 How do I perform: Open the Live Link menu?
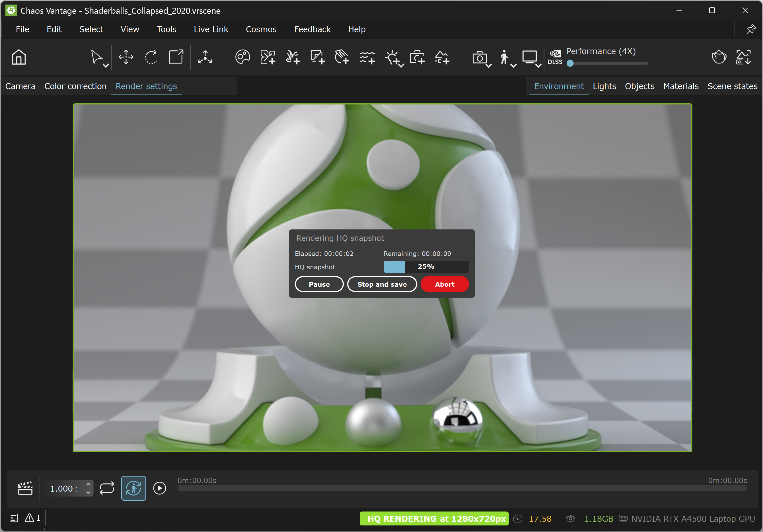(211, 29)
